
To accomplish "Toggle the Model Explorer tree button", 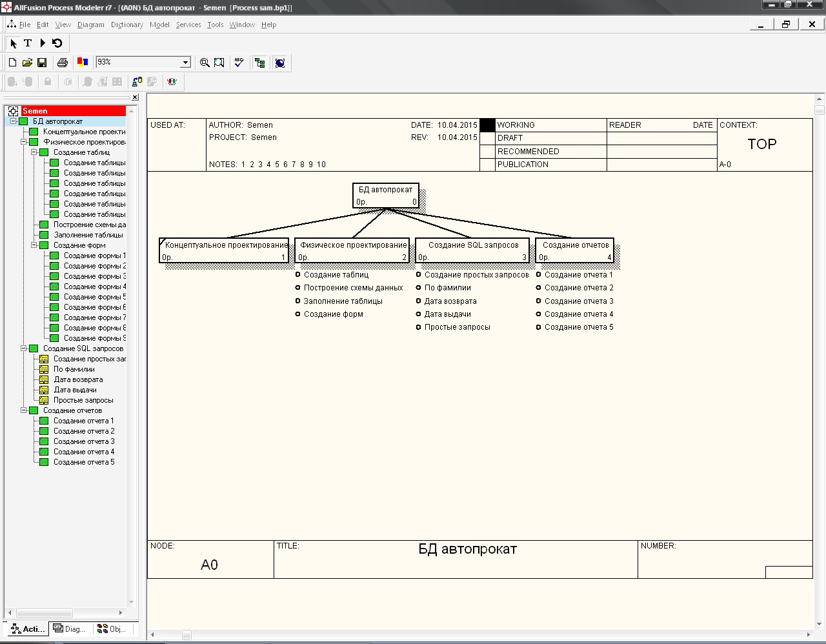I will (260, 63).
